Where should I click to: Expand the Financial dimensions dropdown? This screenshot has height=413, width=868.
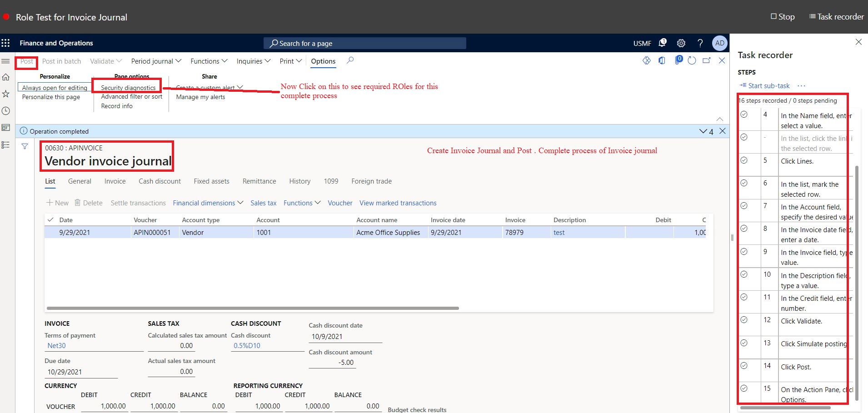tap(207, 203)
